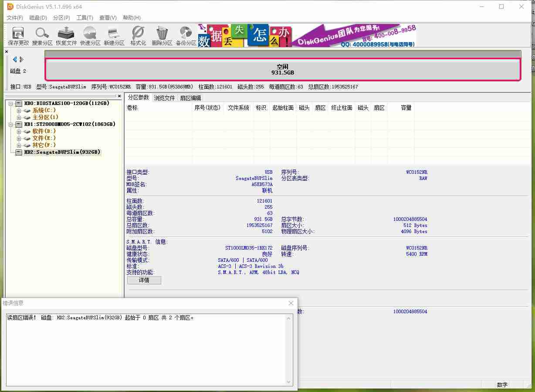The width and height of the screenshot is (535, 392).
Task: Switch to the 浏览文件 tab
Action: pos(164,98)
